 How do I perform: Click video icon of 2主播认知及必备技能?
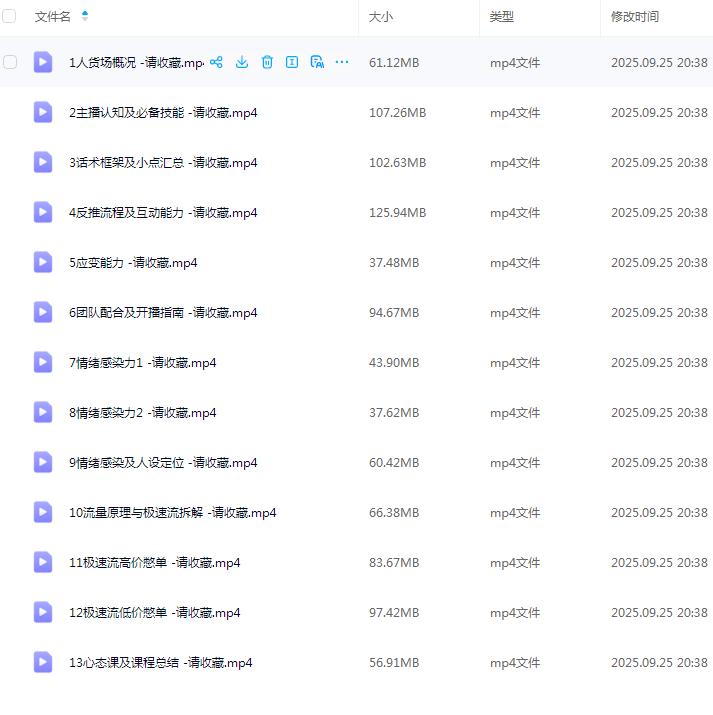tap(43, 112)
